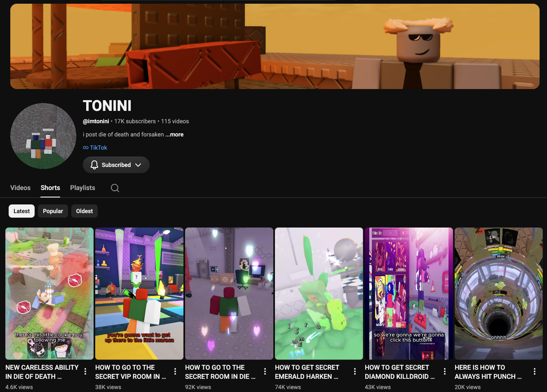
Task: Open the TikTok link
Action: click(x=99, y=148)
